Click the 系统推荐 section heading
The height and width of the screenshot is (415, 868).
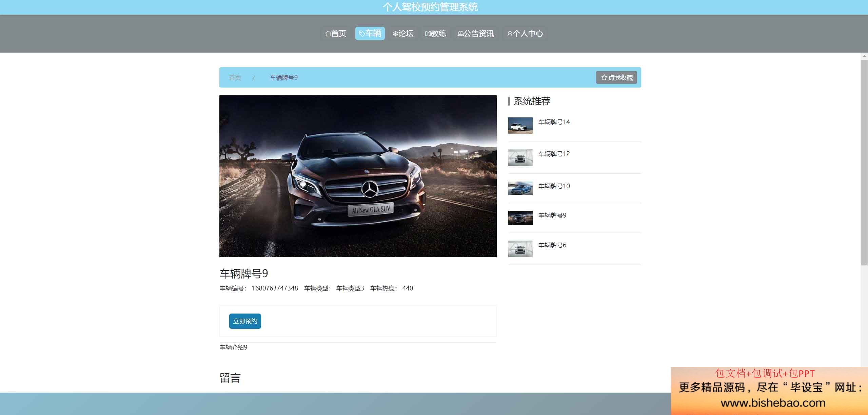[x=532, y=101]
